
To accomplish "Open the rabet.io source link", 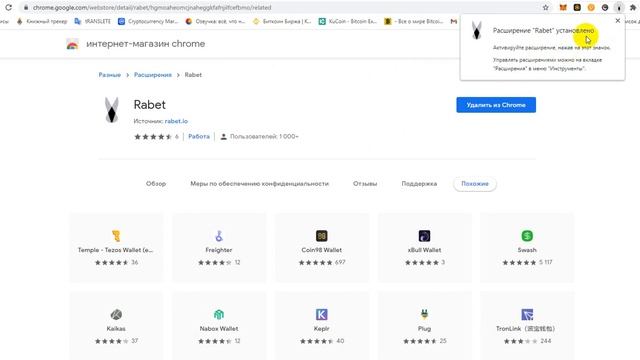I will coord(176,121).
